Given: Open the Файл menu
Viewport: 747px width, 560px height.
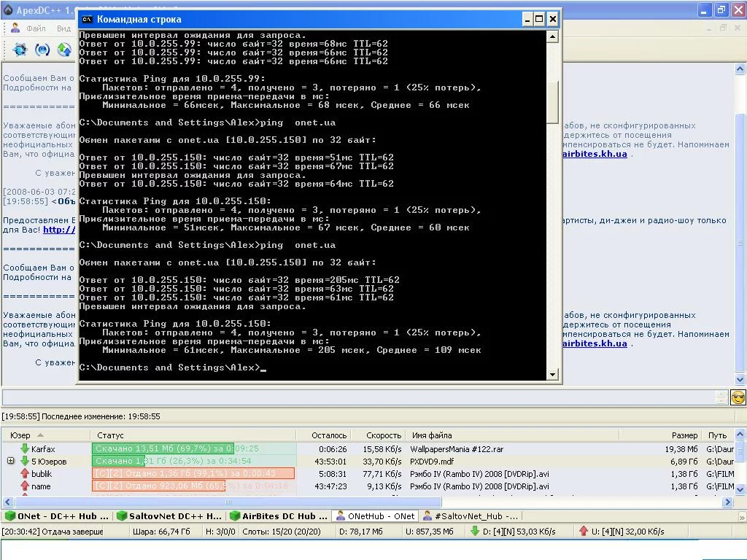Looking at the screenshot, I should (x=36, y=28).
